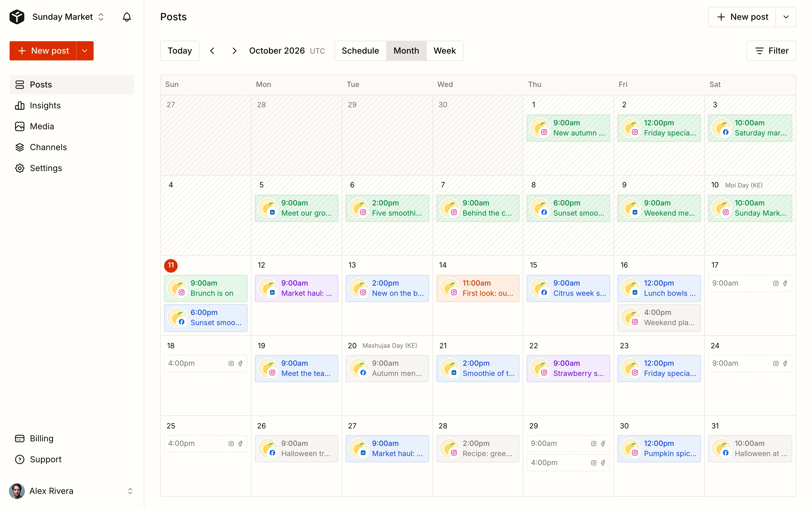Click the Mashujaa Day (KE) holiday label

point(390,346)
